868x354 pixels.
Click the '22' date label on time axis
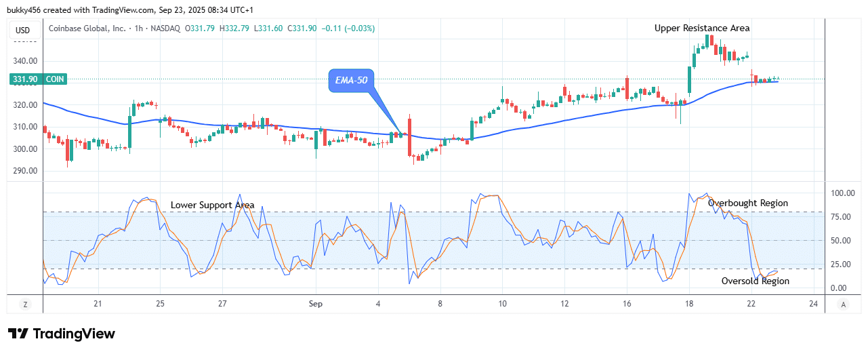coord(751,304)
